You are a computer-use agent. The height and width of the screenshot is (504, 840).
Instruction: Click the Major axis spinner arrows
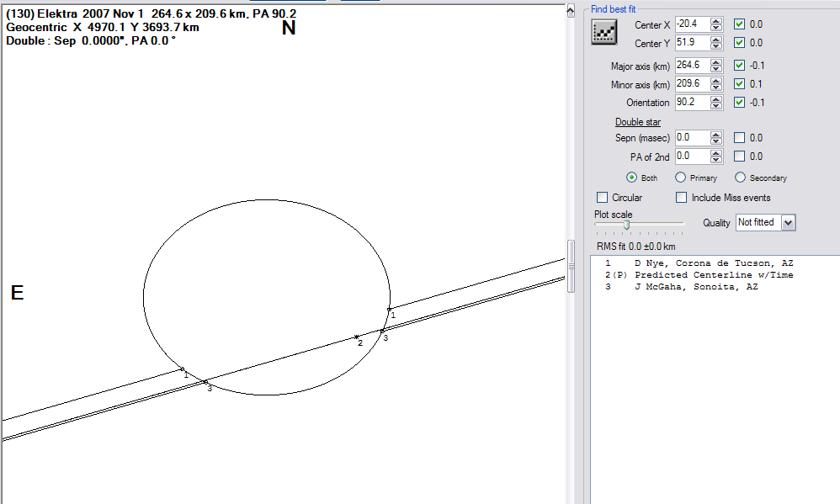pos(716,66)
